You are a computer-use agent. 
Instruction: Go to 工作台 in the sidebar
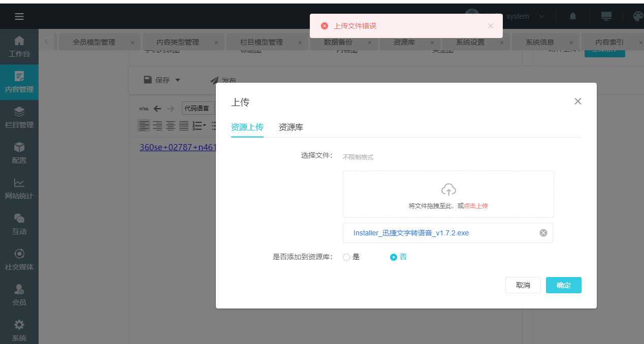point(19,46)
